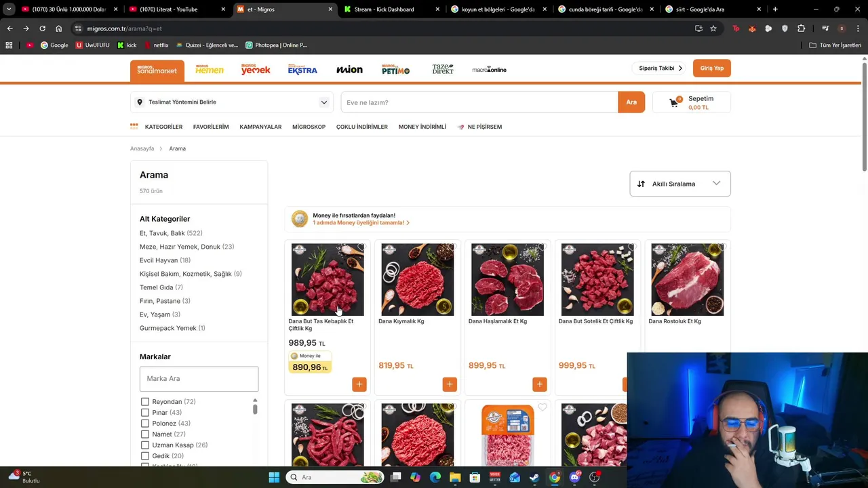
Task: Switch to the Literat - YouTube tab
Action: coord(177,9)
